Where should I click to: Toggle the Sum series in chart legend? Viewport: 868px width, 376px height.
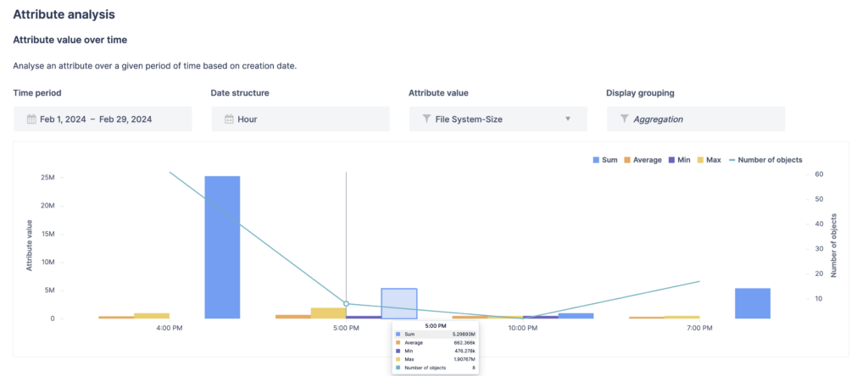tap(605, 159)
